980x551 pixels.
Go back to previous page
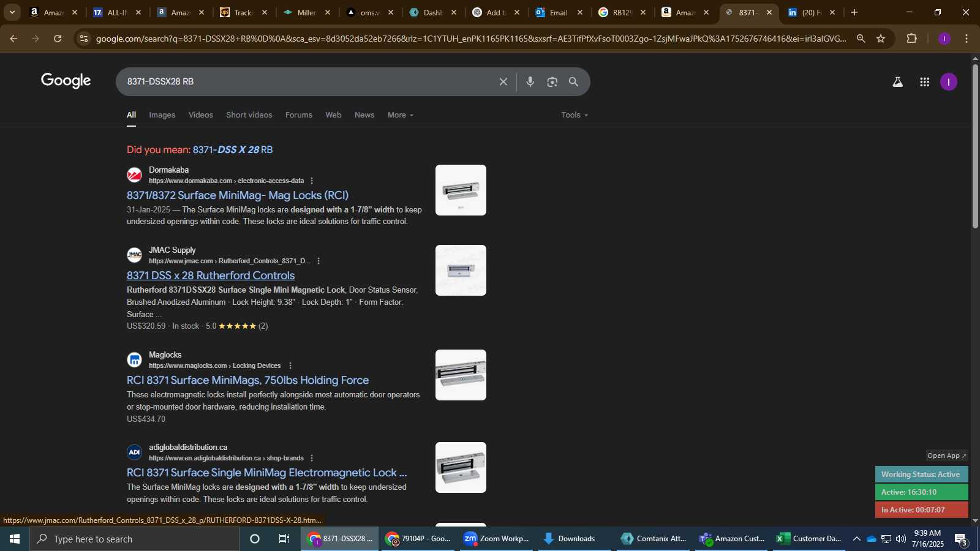13,39
